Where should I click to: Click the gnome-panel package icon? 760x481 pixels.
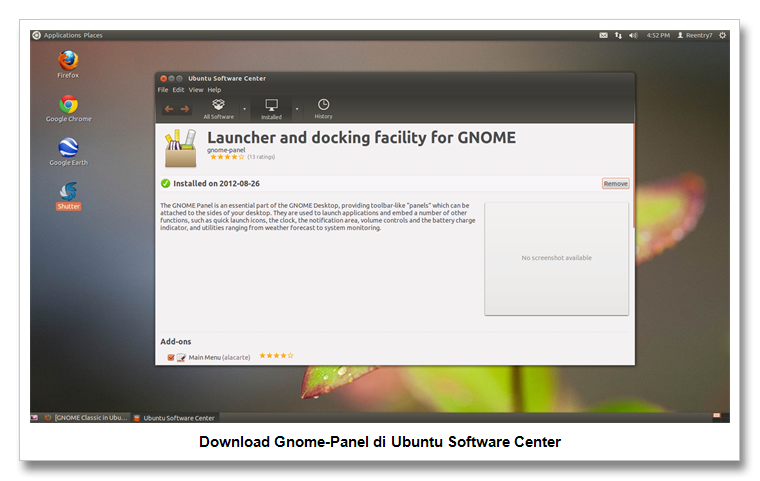point(181,148)
